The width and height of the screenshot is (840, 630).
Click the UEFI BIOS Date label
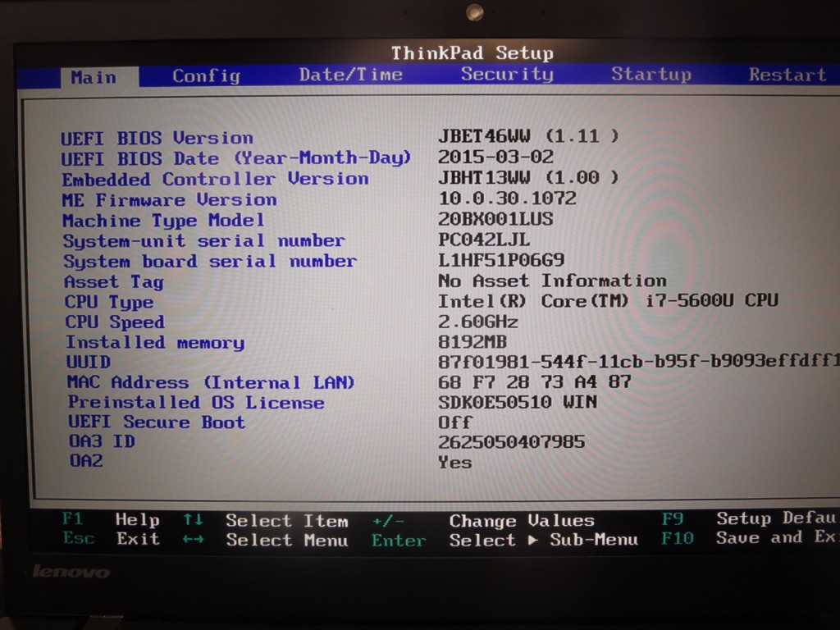tap(235, 158)
